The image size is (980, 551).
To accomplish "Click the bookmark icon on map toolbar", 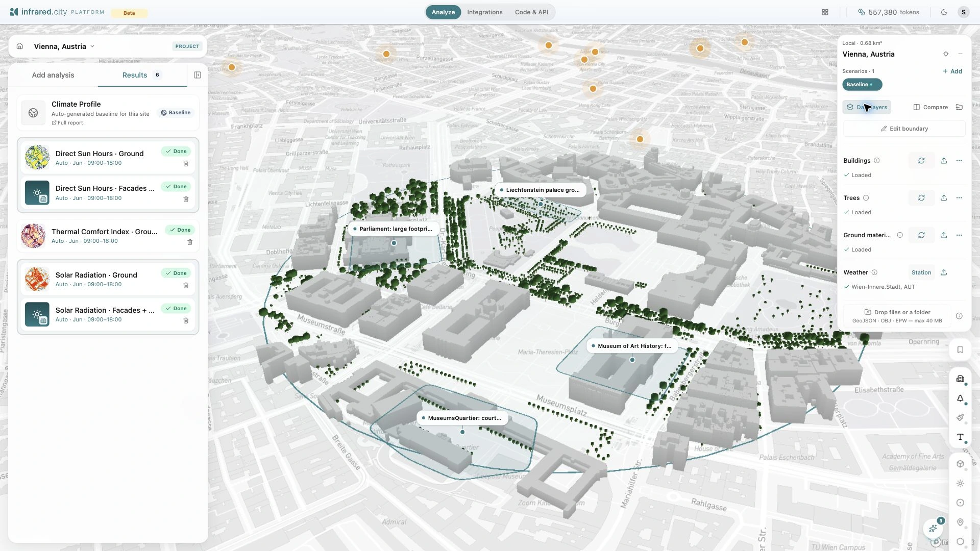I will point(960,350).
